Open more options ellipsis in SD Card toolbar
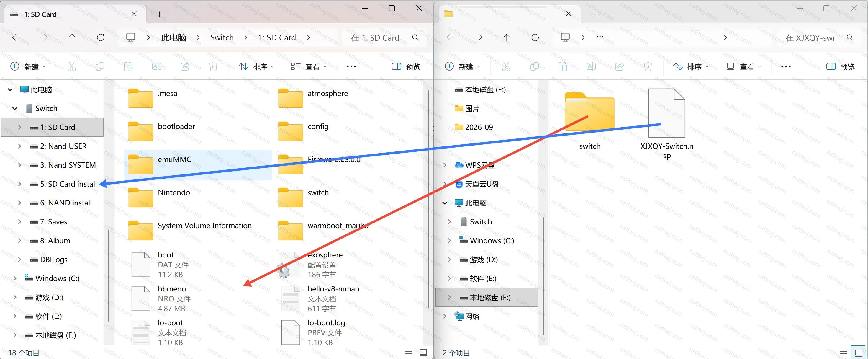 [351, 66]
